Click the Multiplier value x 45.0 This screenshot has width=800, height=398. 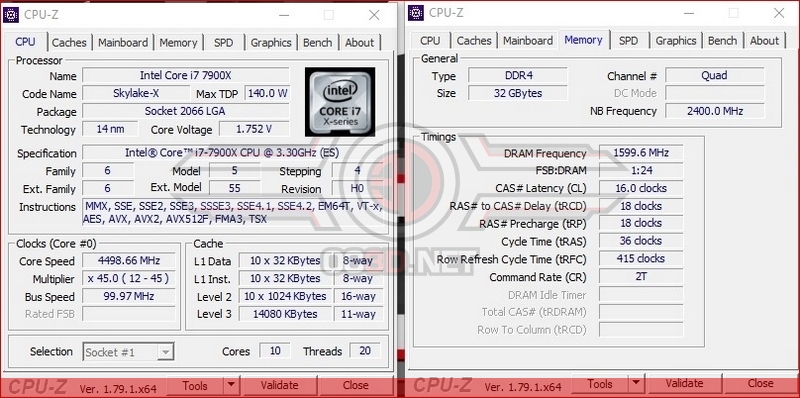129,279
